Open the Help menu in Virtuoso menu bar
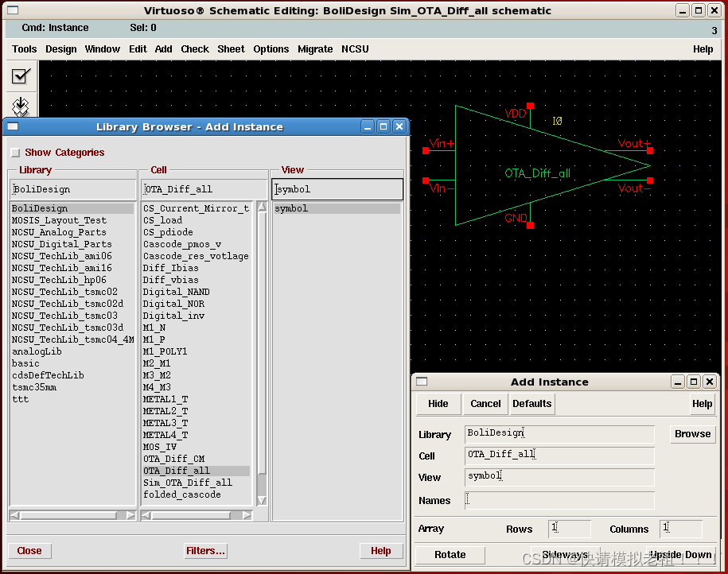The width and height of the screenshot is (728, 574). point(703,49)
